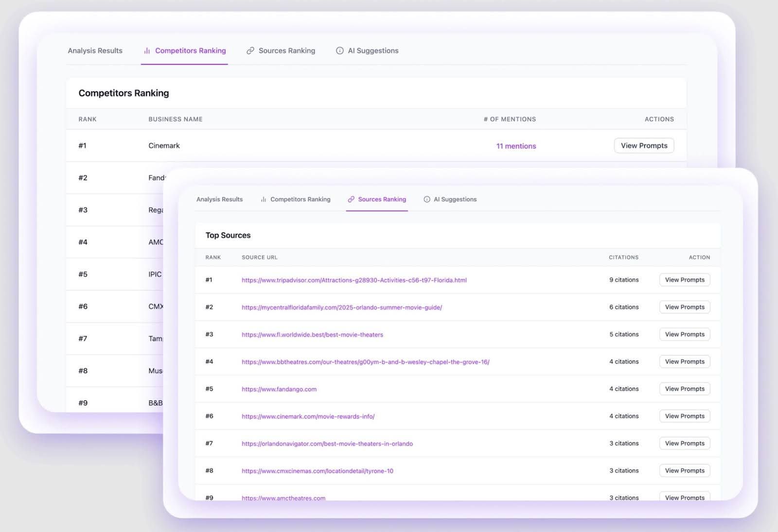View prompts for Cinemark competitor

pos(644,146)
